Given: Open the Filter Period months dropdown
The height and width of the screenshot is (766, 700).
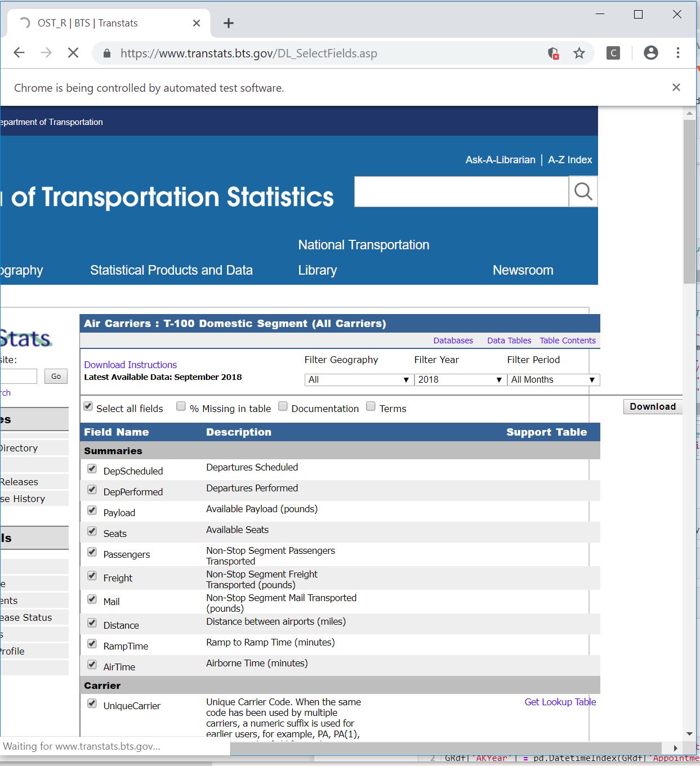Looking at the screenshot, I should 552,380.
